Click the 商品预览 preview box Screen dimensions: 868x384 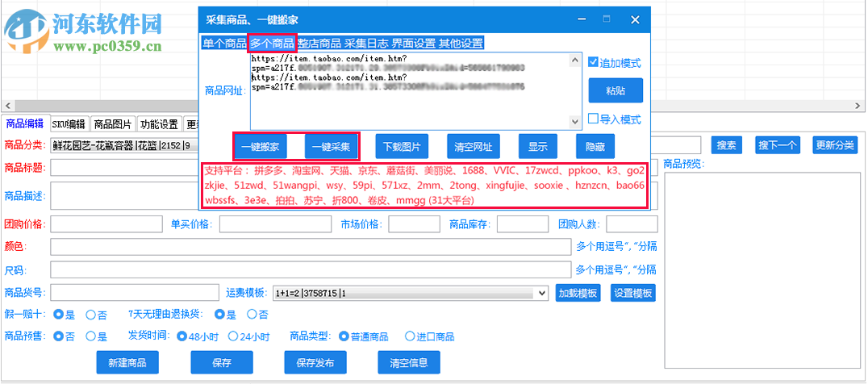pos(763,270)
